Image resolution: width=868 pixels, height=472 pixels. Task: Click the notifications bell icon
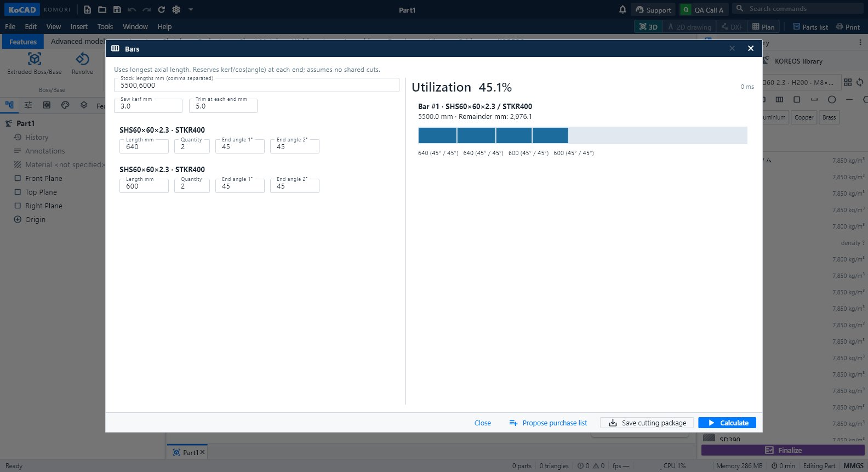point(623,9)
